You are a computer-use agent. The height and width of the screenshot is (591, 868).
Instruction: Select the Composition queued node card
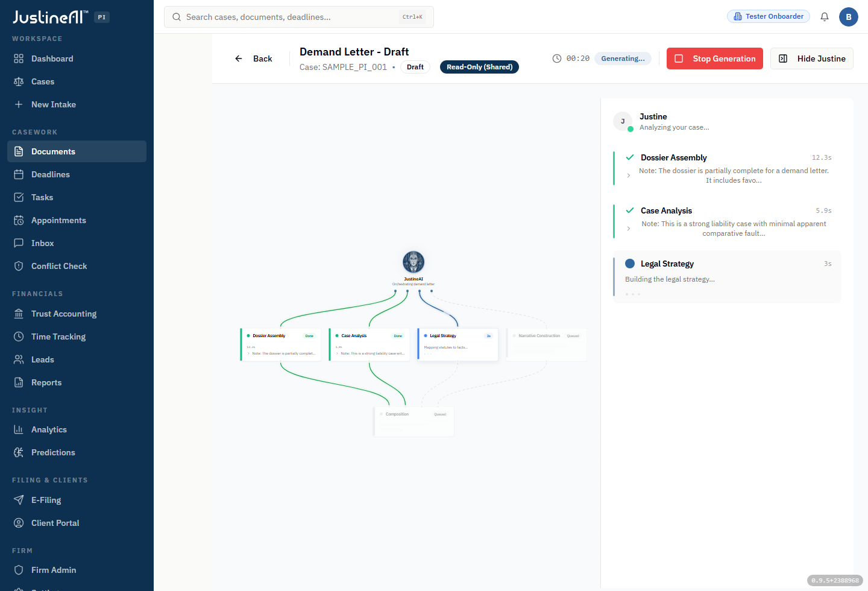[414, 421]
